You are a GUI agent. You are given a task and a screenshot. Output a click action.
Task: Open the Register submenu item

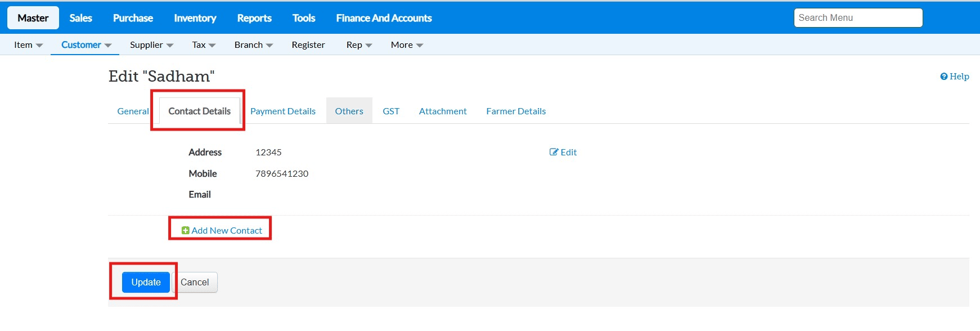coord(308,45)
